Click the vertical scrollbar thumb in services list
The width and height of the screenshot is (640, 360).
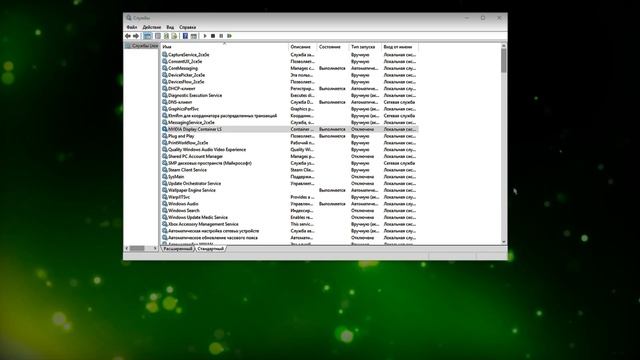504,61
